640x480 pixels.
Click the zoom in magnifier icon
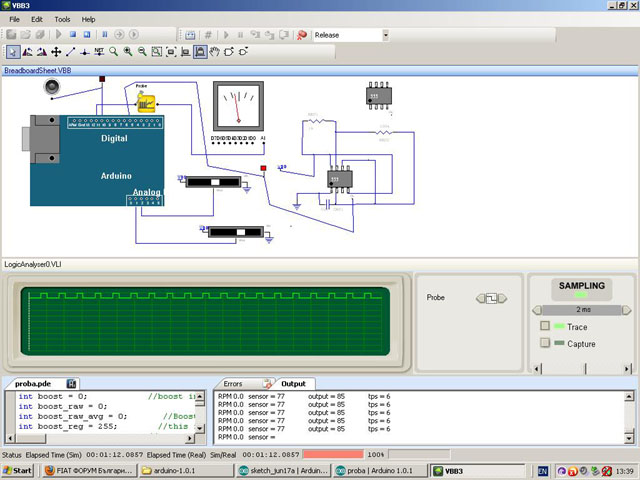[128, 51]
